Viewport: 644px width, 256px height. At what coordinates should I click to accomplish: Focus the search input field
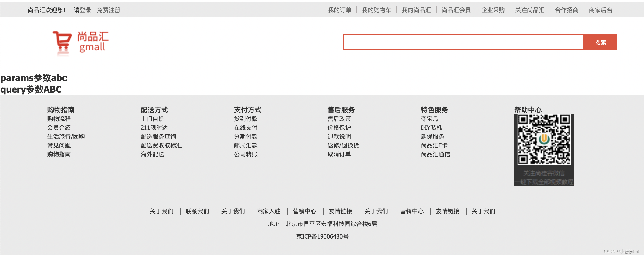463,42
